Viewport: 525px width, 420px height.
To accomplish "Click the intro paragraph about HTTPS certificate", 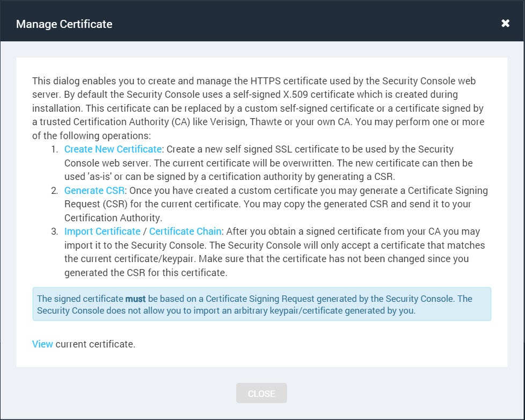I will (258, 108).
